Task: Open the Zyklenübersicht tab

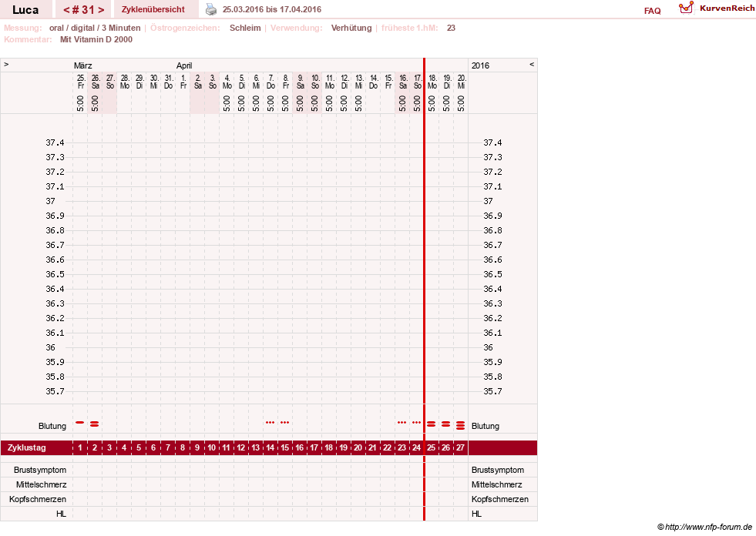Action: coord(153,10)
